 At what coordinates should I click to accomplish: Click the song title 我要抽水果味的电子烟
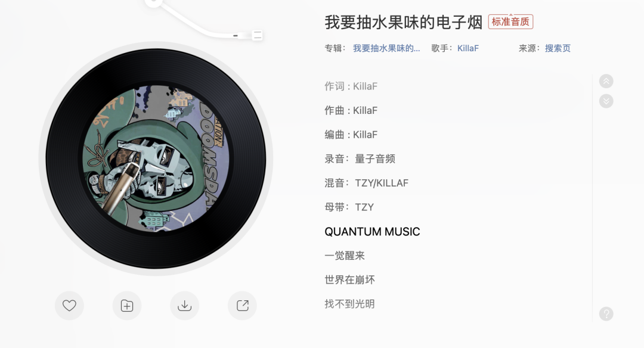(403, 22)
